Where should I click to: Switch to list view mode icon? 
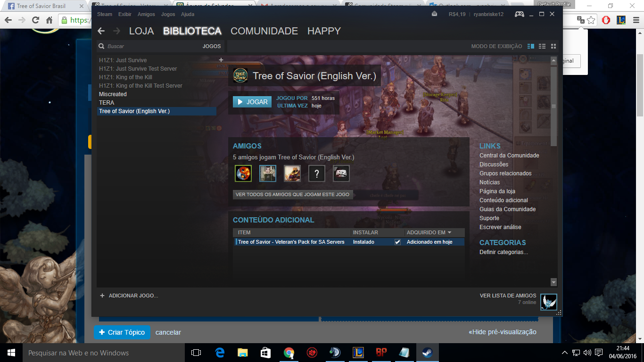(x=542, y=46)
